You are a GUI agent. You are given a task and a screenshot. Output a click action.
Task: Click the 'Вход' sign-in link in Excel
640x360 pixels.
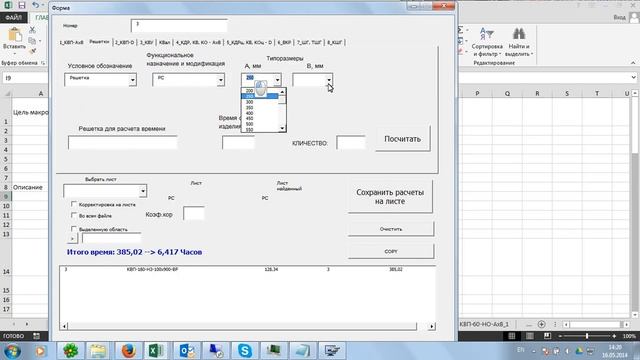620,17
